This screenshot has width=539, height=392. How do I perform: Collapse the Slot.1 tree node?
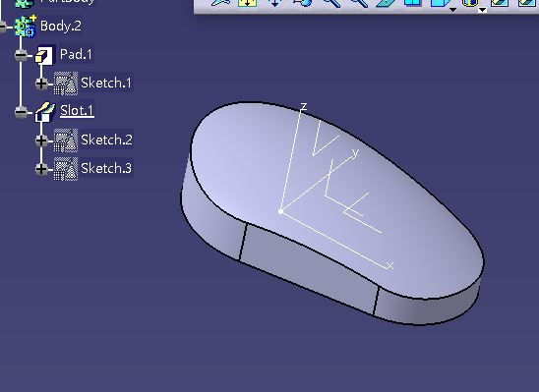click(x=22, y=112)
